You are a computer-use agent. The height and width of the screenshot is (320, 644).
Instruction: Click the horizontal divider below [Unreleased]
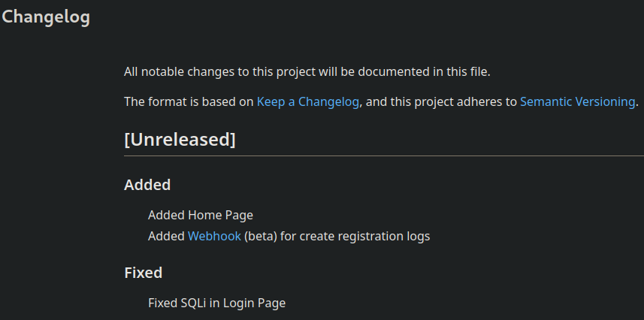pos(384,156)
